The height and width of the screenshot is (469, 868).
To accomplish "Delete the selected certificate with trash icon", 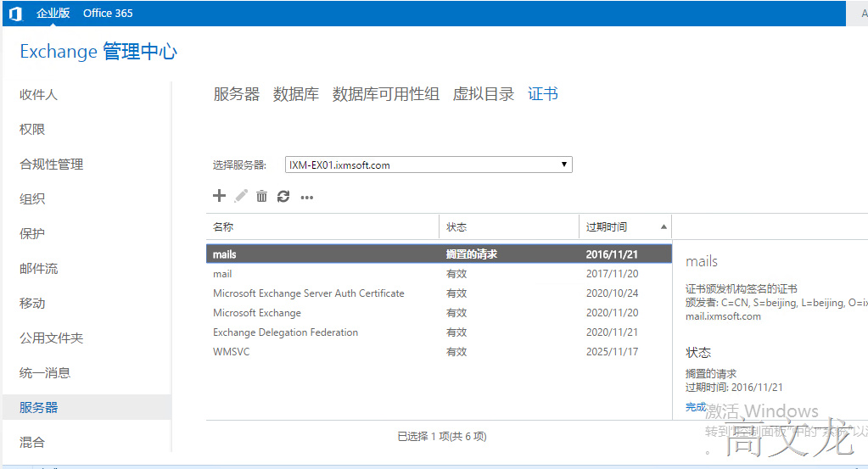I will 262,196.
